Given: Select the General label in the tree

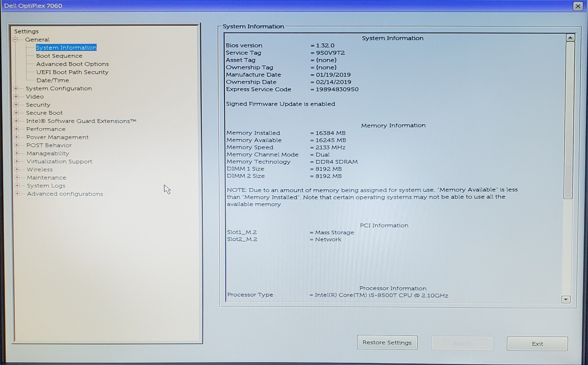Looking at the screenshot, I should coord(37,39).
